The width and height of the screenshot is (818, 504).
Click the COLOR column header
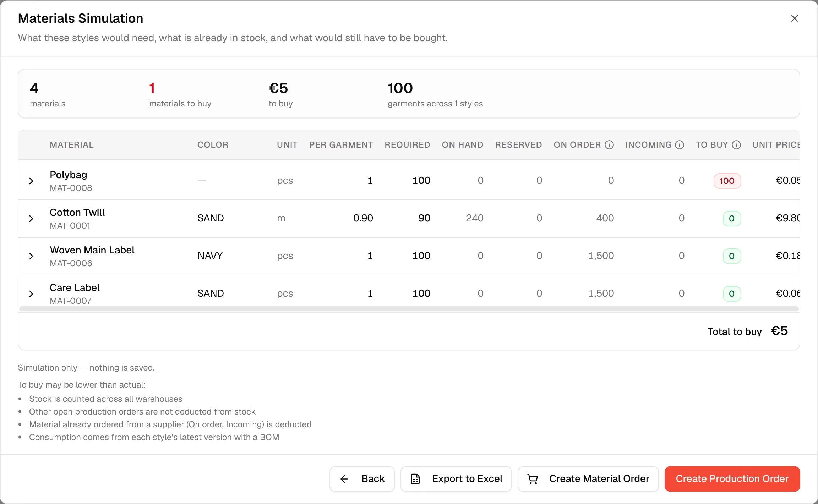(x=213, y=145)
